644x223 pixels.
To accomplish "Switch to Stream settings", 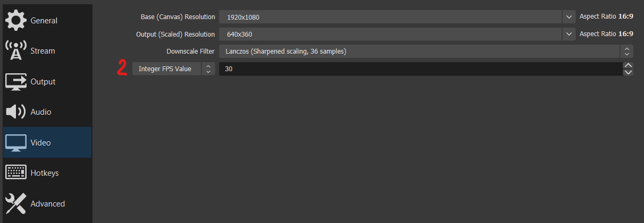I will pyautogui.click(x=43, y=51).
